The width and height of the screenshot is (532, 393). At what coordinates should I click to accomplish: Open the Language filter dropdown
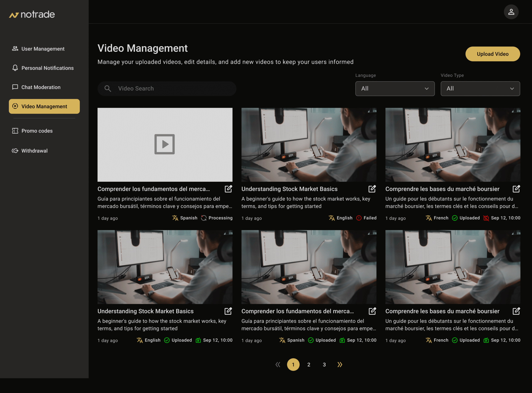[x=395, y=88]
